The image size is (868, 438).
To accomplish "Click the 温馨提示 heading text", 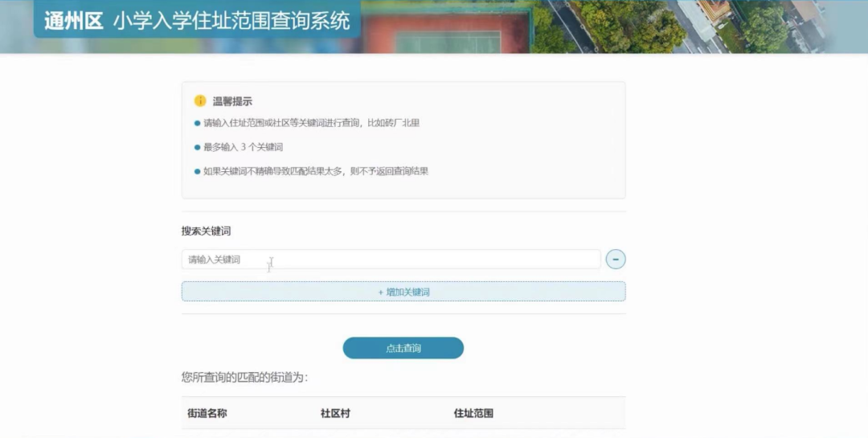I will pos(232,101).
